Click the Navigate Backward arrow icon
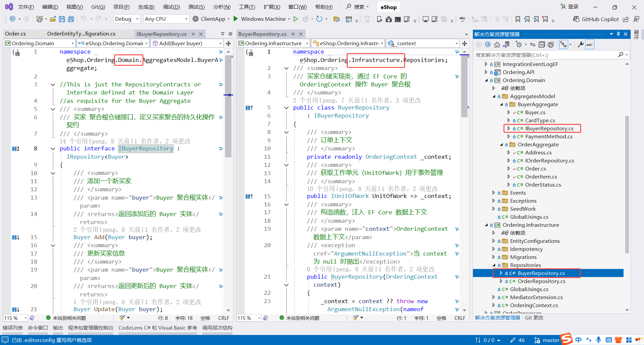 pos(12,19)
